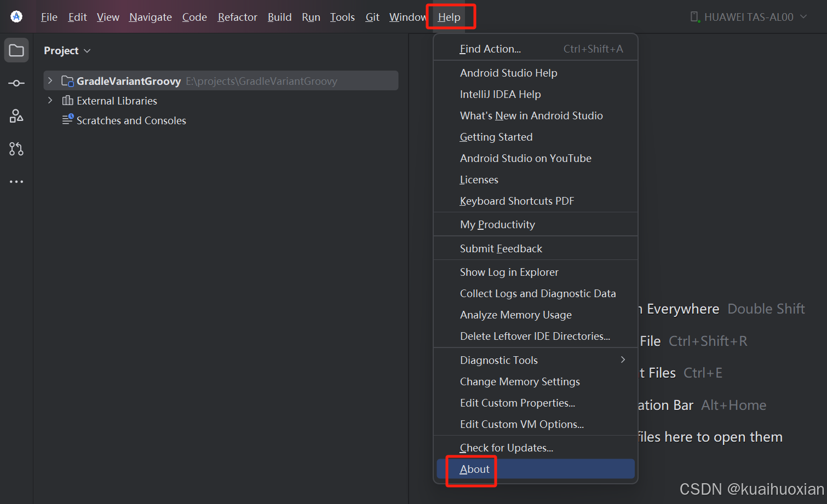Click the Android Studio logo icon

click(x=16, y=16)
